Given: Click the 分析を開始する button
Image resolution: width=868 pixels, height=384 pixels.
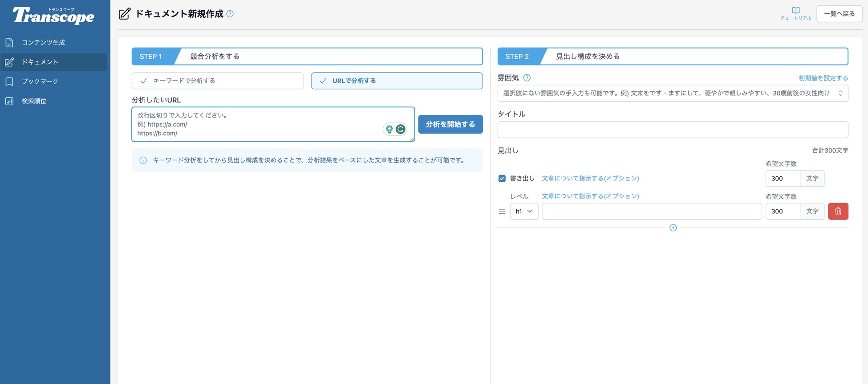Looking at the screenshot, I should [450, 124].
